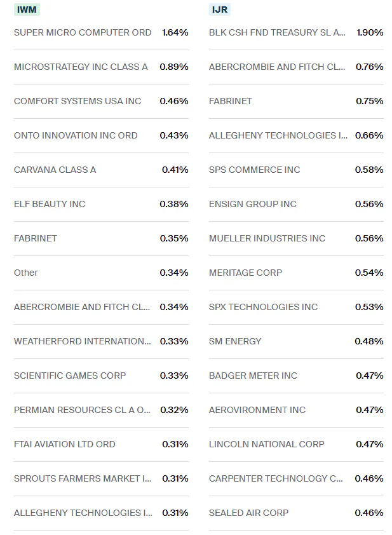Select SPS COMMERCE INC holding

(253, 170)
